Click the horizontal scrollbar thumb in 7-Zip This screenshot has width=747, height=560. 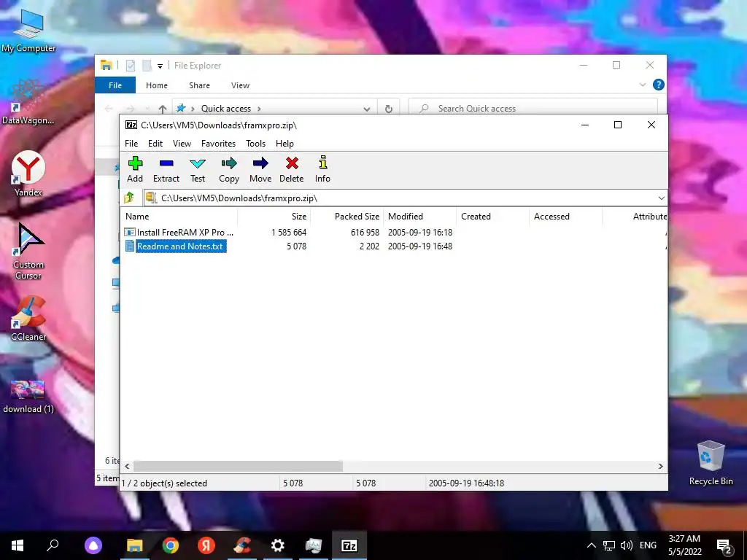[238, 466]
